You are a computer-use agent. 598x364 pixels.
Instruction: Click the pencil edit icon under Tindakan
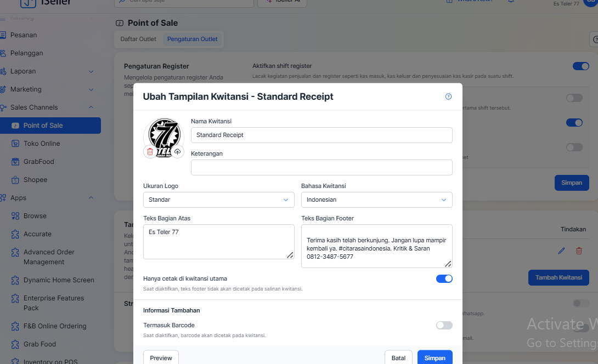[561, 251]
